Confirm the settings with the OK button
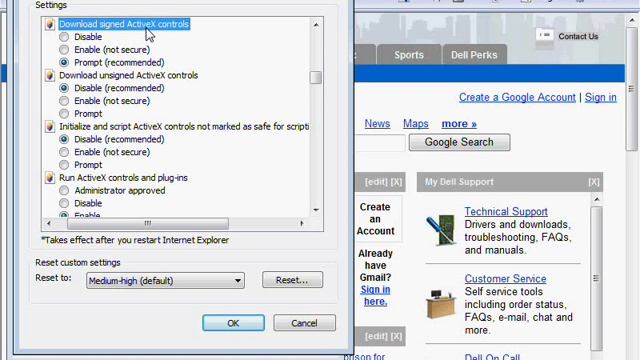640x360 pixels. 233,323
